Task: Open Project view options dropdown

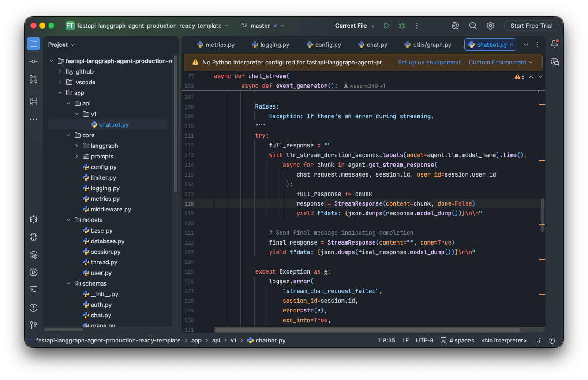Action: [x=61, y=45]
